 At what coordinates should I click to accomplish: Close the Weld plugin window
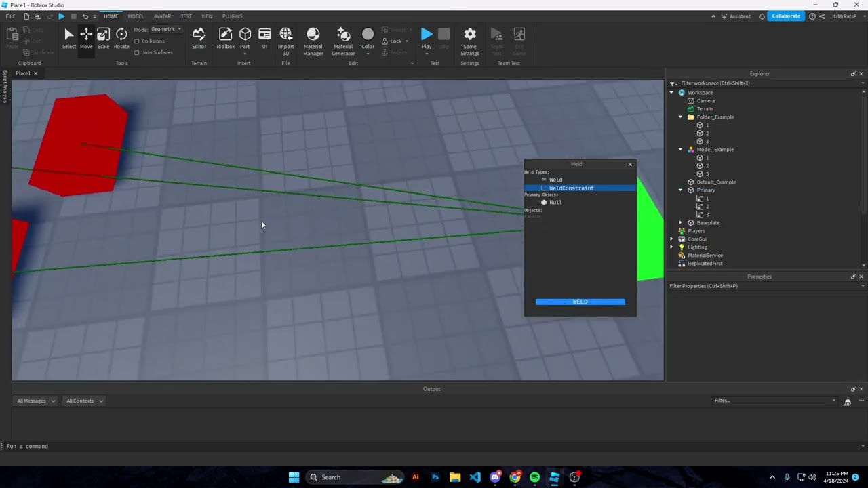[630, 164]
